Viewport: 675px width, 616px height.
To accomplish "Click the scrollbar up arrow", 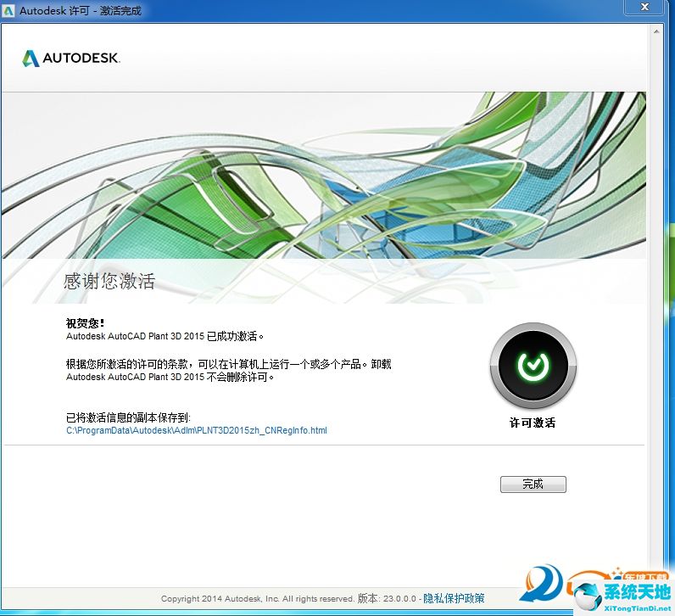I will coord(656,31).
